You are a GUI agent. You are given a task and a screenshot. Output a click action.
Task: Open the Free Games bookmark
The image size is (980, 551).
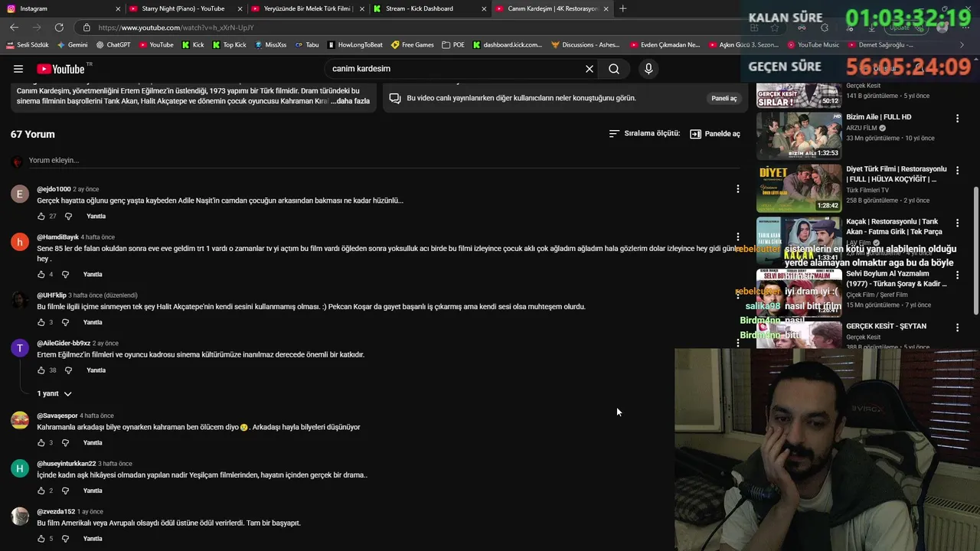[x=412, y=45]
